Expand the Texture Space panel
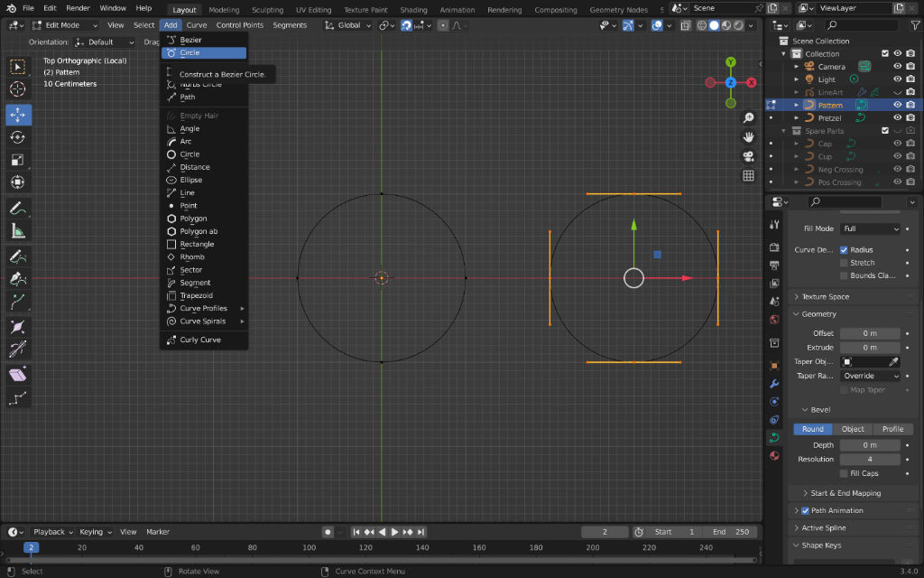The height and width of the screenshot is (578, 924). 826,296
